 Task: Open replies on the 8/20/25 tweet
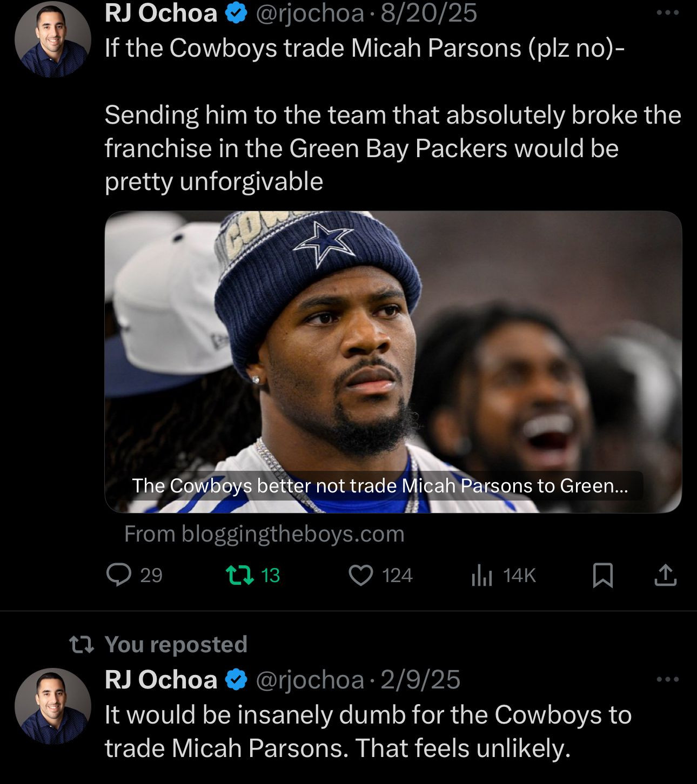click(x=134, y=575)
